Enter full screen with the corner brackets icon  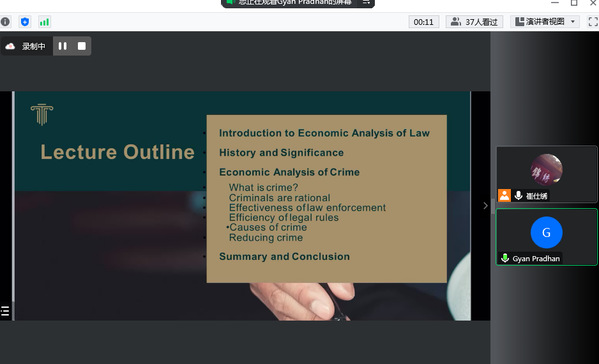593,22
